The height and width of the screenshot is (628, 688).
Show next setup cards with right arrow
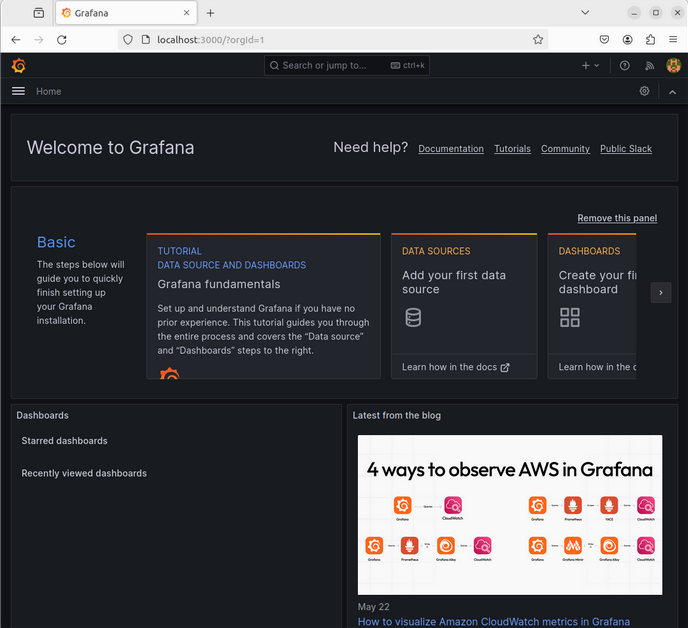click(x=661, y=293)
